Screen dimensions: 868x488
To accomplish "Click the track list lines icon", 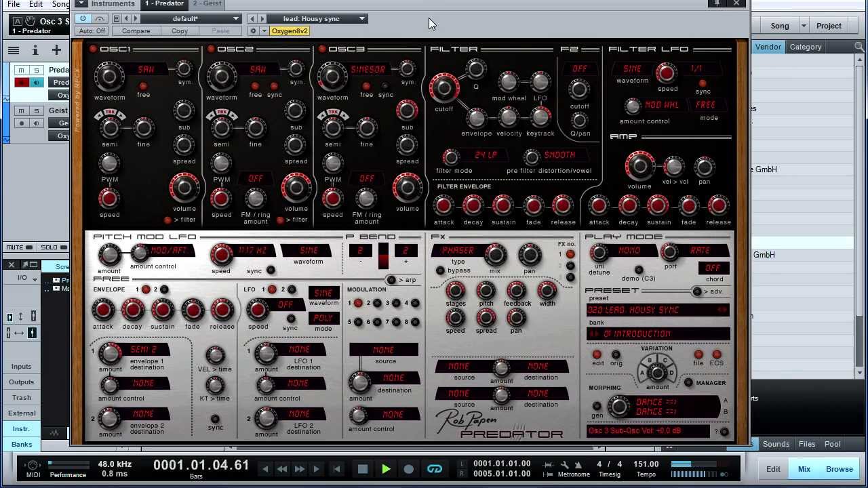I will pyautogui.click(x=13, y=50).
